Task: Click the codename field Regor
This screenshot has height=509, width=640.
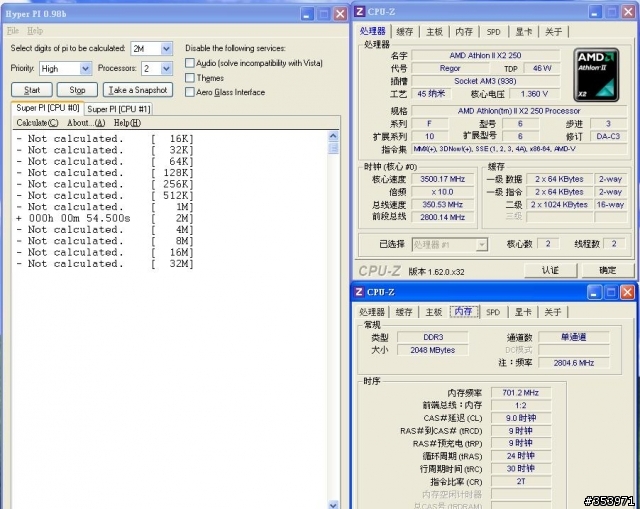Action: (x=450, y=68)
